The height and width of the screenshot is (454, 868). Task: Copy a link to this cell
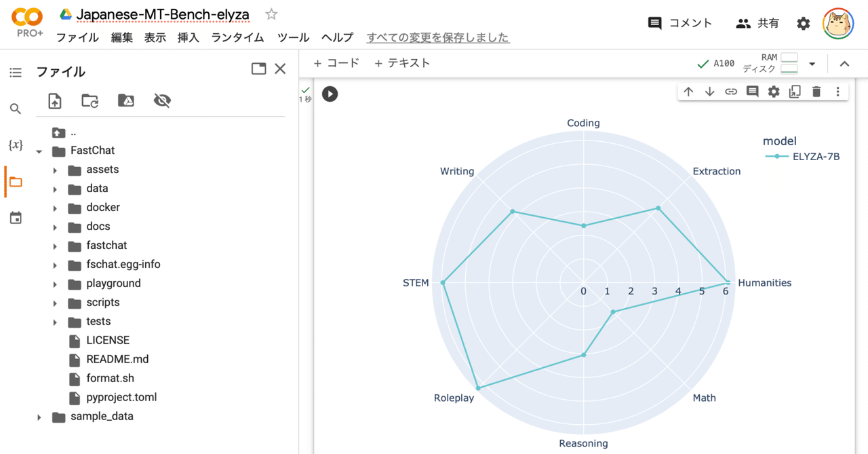[730, 91]
